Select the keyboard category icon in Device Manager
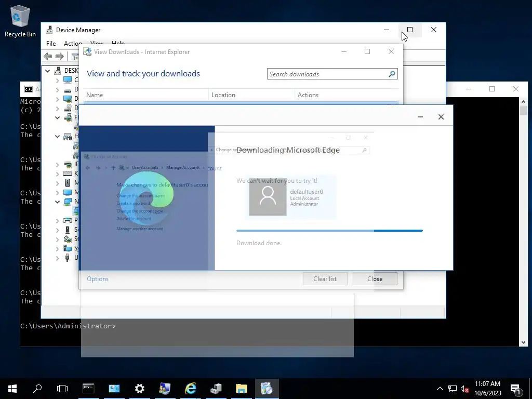 pyautogui.click(x=68, y=174)
